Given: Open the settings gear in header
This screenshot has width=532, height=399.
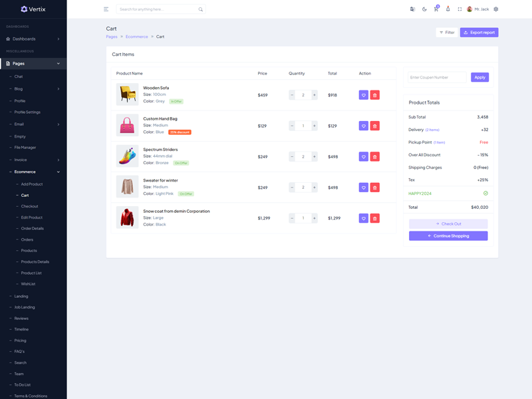Looking at the screenshot, I should pyautogui.click(x=496, y=9).
